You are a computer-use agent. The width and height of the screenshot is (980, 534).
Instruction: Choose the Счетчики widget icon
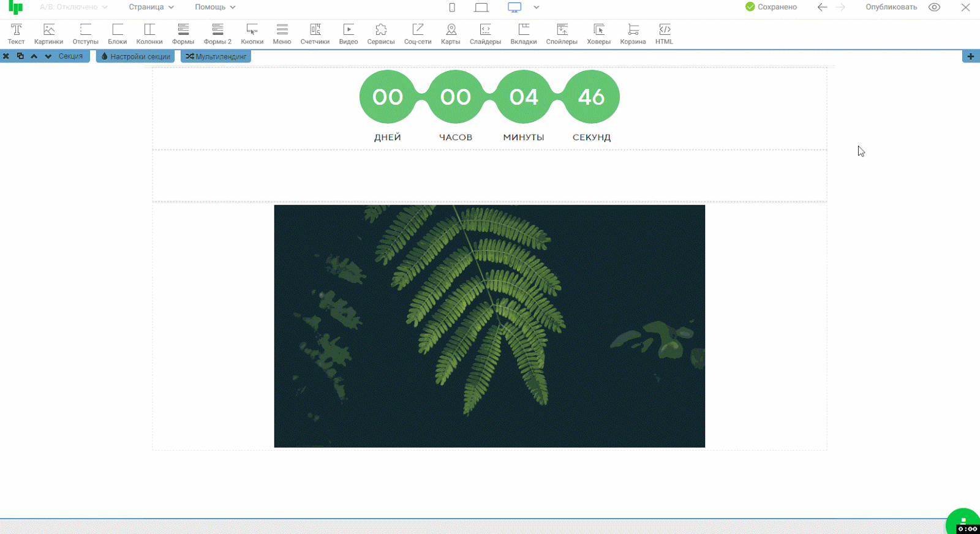(315, 34)
